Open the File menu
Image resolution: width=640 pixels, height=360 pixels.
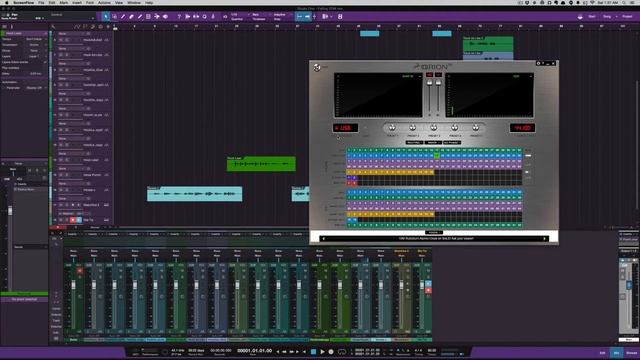(x=41, y=2)
